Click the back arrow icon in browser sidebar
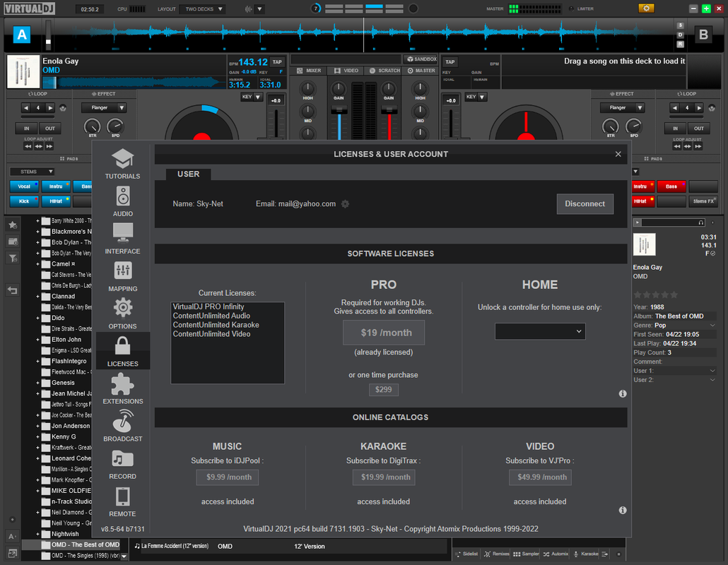The image size is (728, 565). [13, 290]
